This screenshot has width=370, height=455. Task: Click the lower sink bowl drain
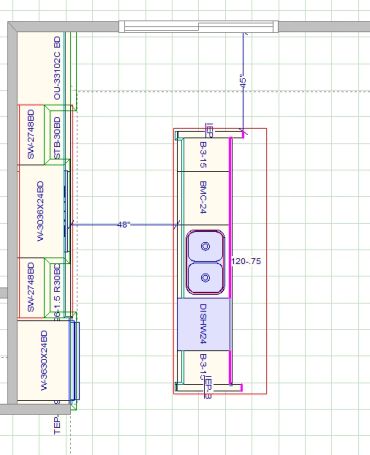coord(206,277)
